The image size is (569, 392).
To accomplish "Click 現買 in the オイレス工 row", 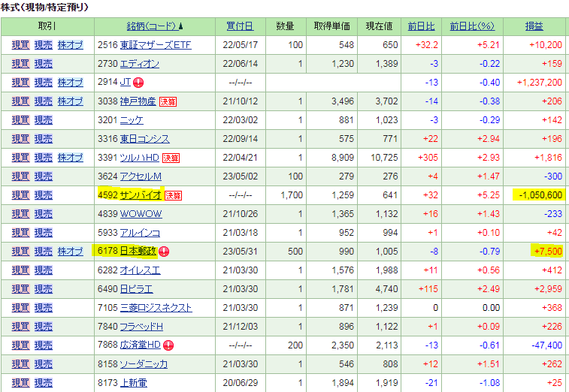I will [x=20, y=270].
